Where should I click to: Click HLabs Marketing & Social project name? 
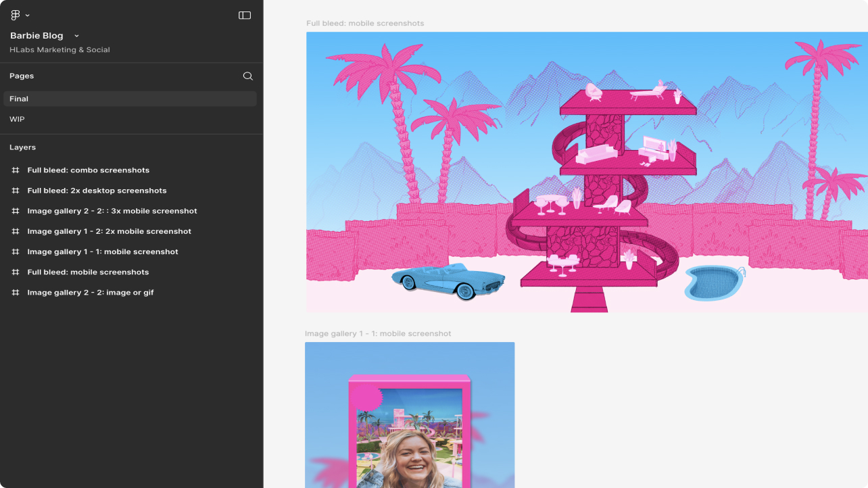click(x=59, y=50)
